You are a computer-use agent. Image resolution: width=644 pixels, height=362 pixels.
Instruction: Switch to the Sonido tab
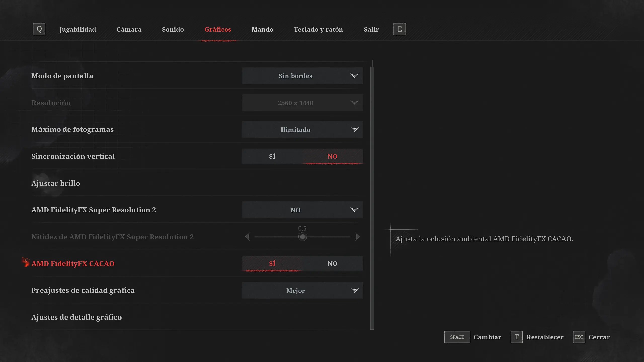coord(173,29)
